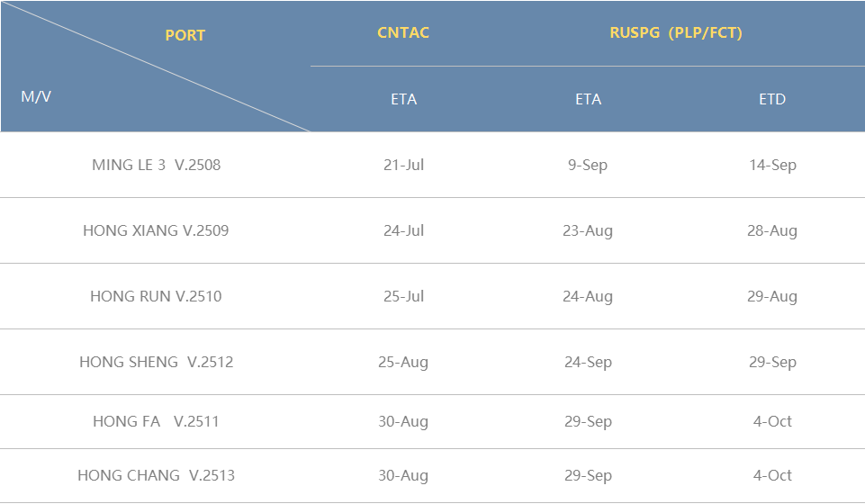865x504 pixels.
Task: Click the M/V header label
Action: (36, 96)
